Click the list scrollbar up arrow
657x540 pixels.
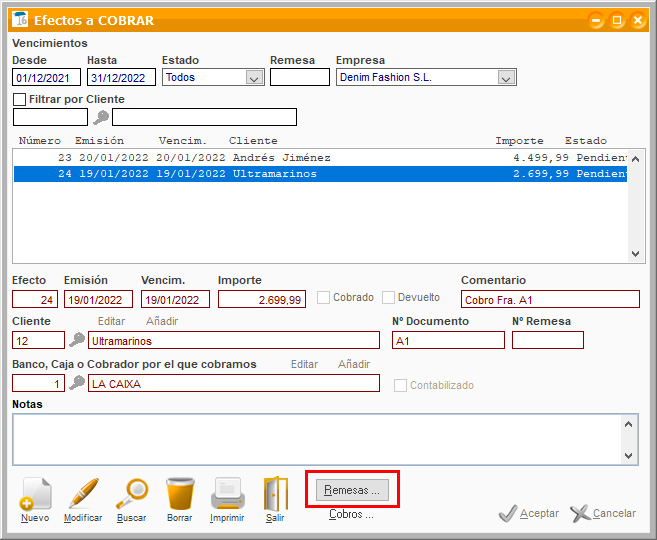(635, 159)
